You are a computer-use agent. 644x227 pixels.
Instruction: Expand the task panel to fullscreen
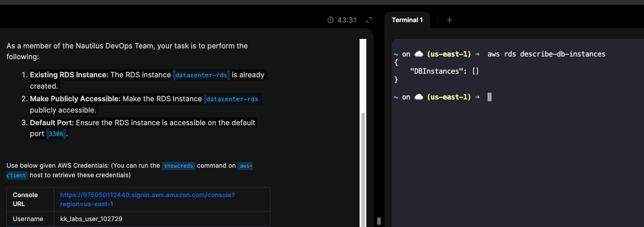click(x=369, y=20)
